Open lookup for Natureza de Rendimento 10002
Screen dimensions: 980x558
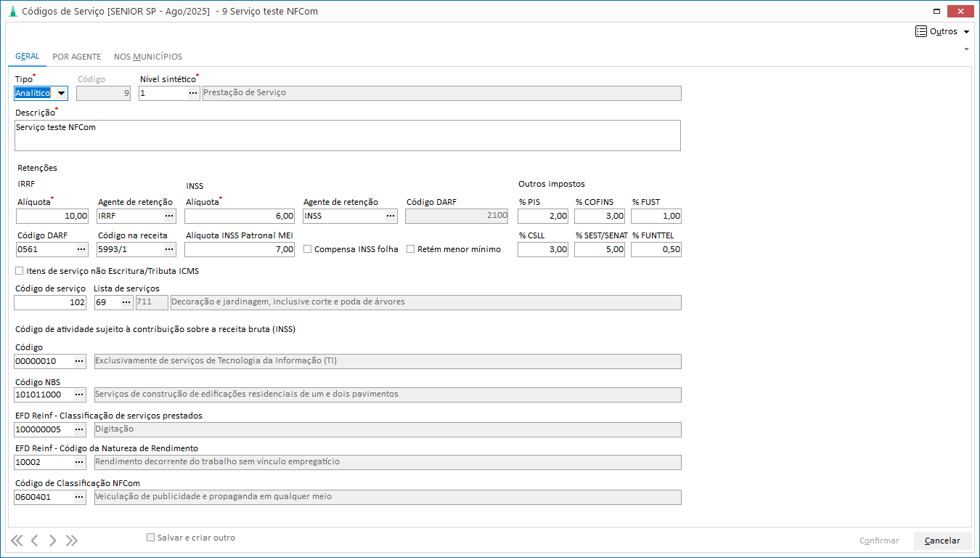click(x=80, y=462)
